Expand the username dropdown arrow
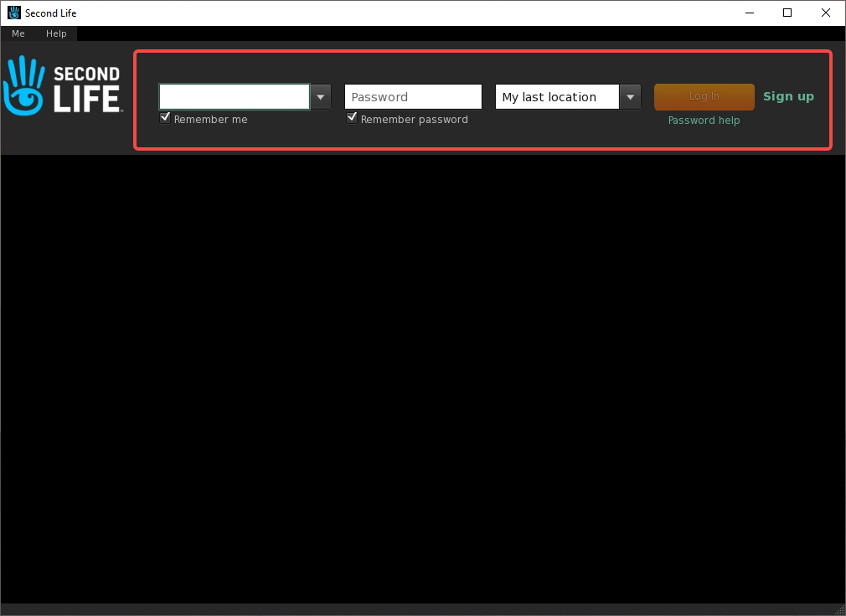846x616 pixels. (321, 97)
